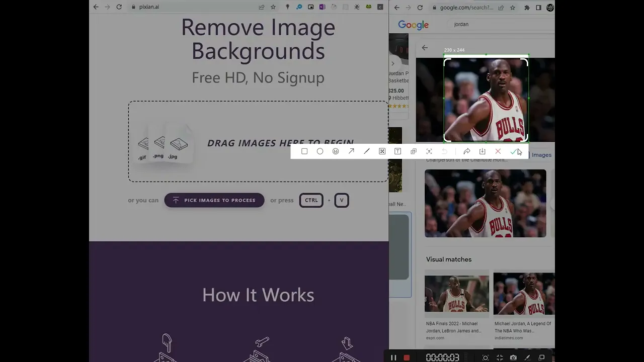
Task: Click the bug extension icon in pixian window
Action: pyautogui.click(x=357, y=7)
